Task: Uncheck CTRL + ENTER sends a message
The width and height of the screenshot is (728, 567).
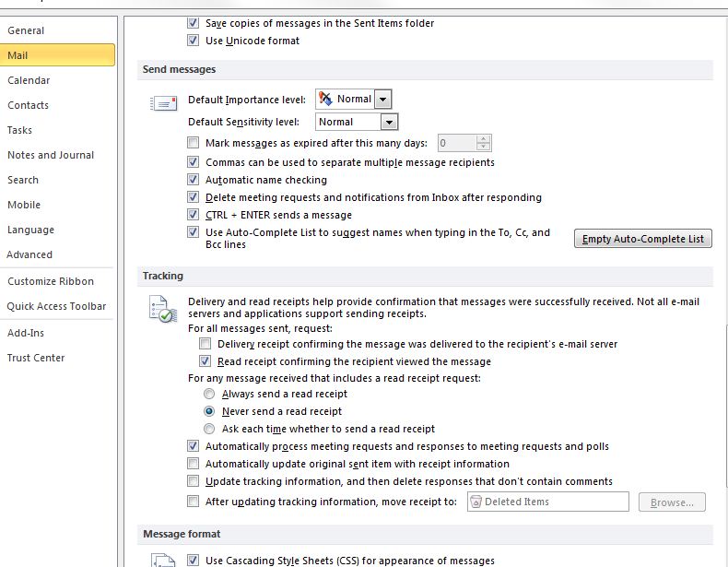Action: (x=193, y=215)
